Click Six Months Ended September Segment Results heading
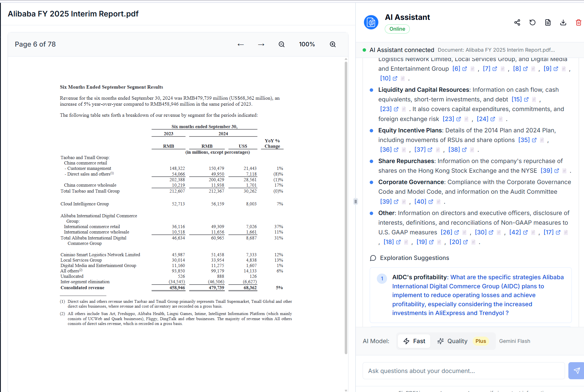 111,87
